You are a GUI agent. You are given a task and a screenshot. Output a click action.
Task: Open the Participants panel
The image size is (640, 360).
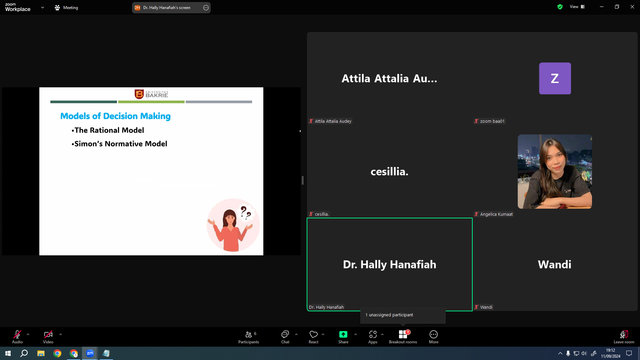pyautogui.click(x=249, y=337)
